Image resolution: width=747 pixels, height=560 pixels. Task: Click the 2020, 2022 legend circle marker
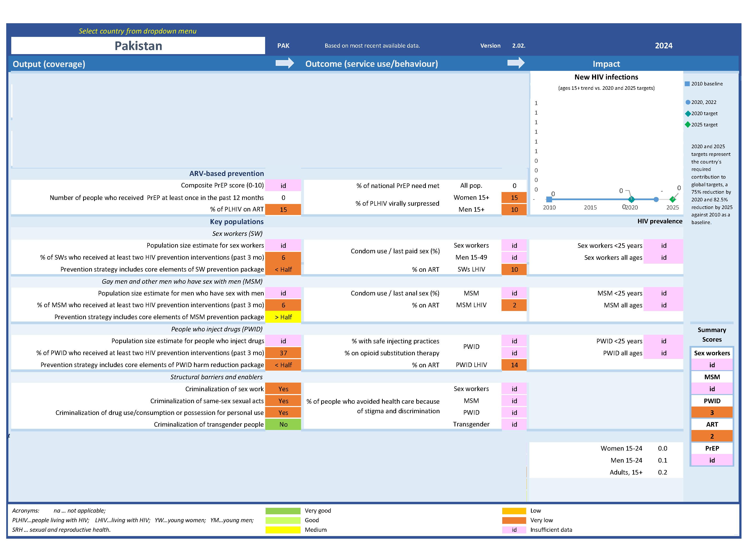pyautogui.click(x=688, y=102)
